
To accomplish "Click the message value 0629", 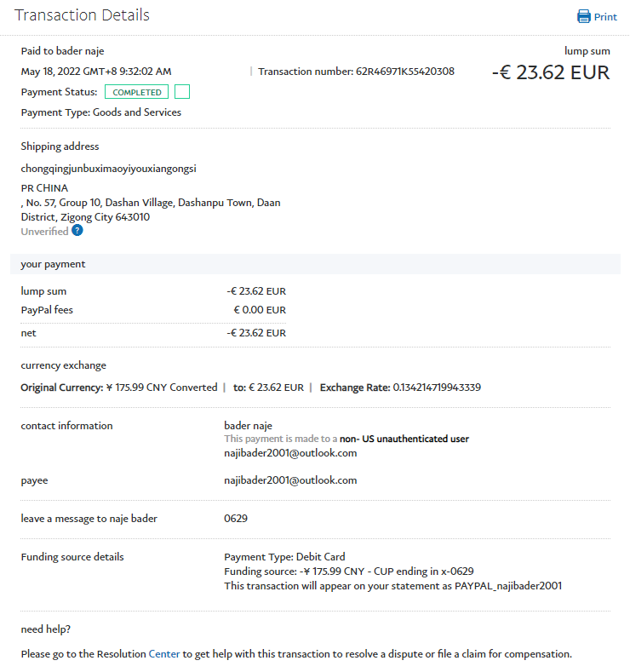I will coord(236,518).
